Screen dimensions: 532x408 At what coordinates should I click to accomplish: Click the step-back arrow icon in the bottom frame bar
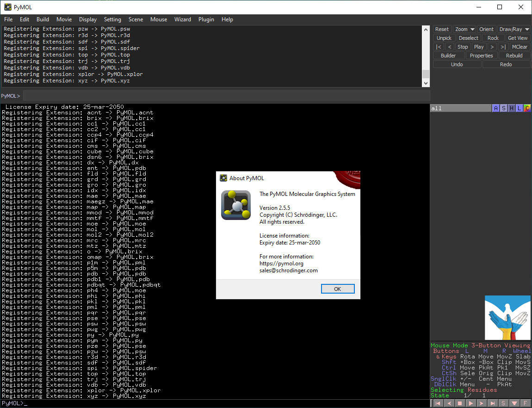(449, 403)
